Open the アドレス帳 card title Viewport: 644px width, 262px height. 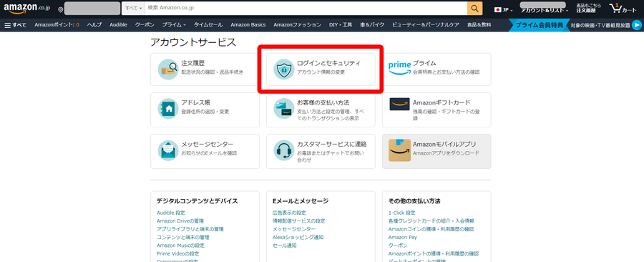coord(196,102)
